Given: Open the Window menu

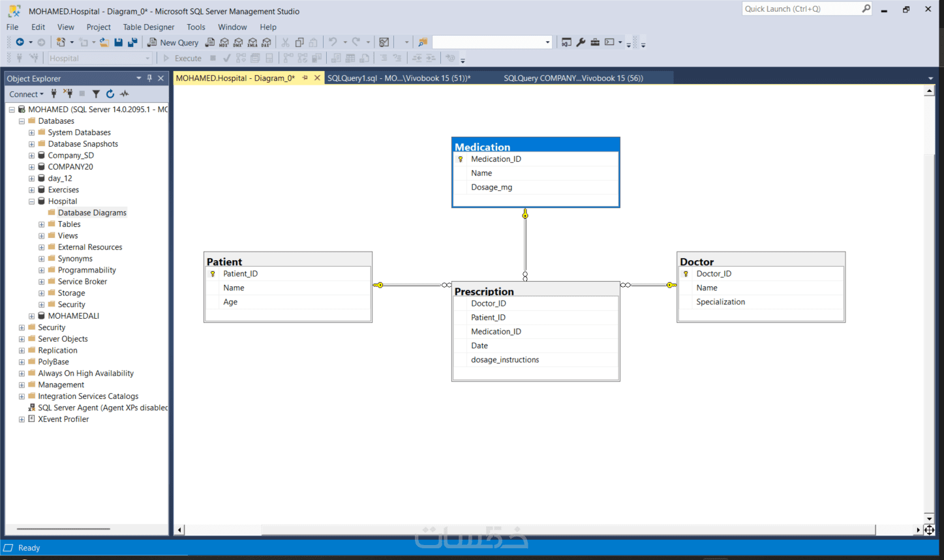Looking at the screenshot, I should [x=232, y=27].
